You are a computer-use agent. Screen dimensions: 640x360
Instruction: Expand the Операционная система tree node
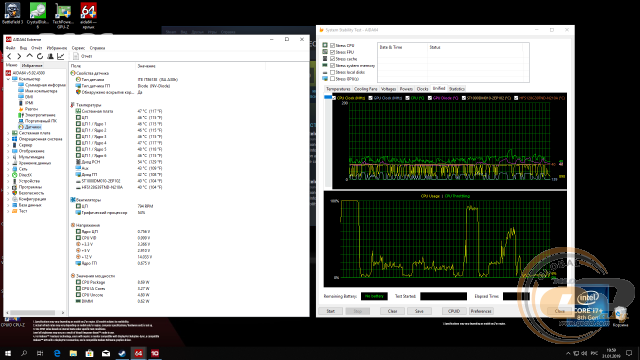(8, 139)
